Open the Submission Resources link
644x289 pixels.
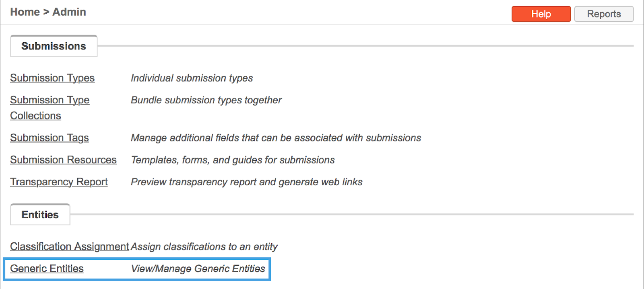[x=63, y=160]
